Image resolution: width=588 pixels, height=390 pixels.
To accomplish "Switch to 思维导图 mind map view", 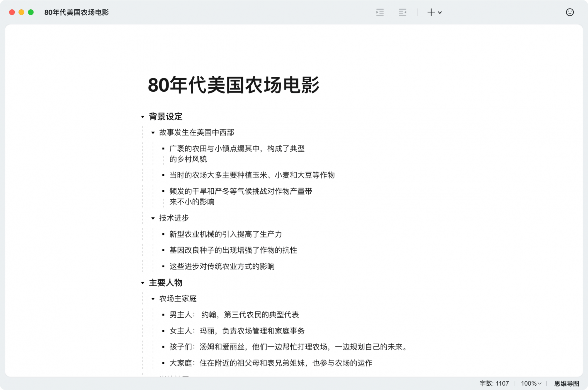I will point(566,383).
